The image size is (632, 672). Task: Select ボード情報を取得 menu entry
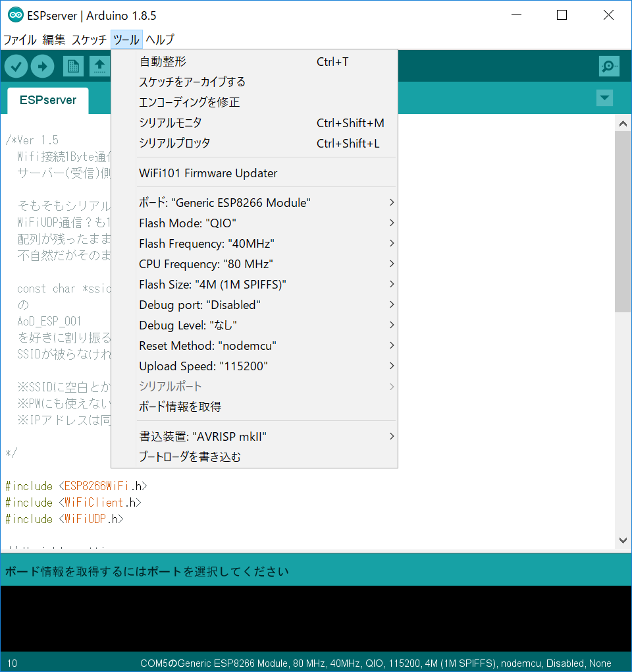[254, 406]
